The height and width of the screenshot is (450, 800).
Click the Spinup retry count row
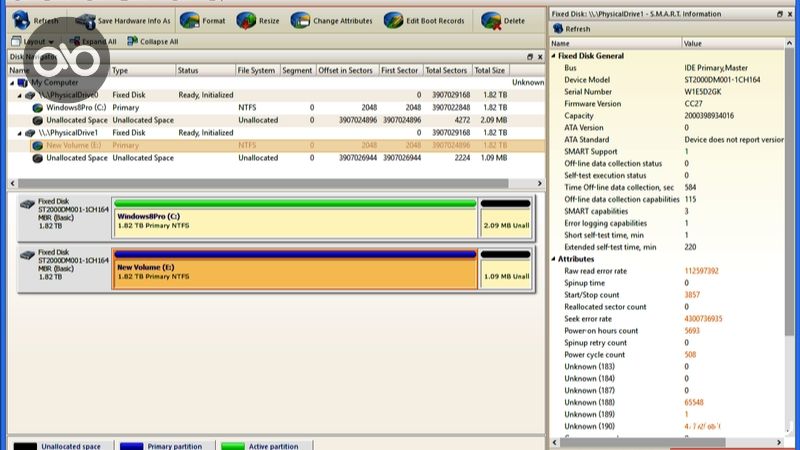click(x=667, y=343)
